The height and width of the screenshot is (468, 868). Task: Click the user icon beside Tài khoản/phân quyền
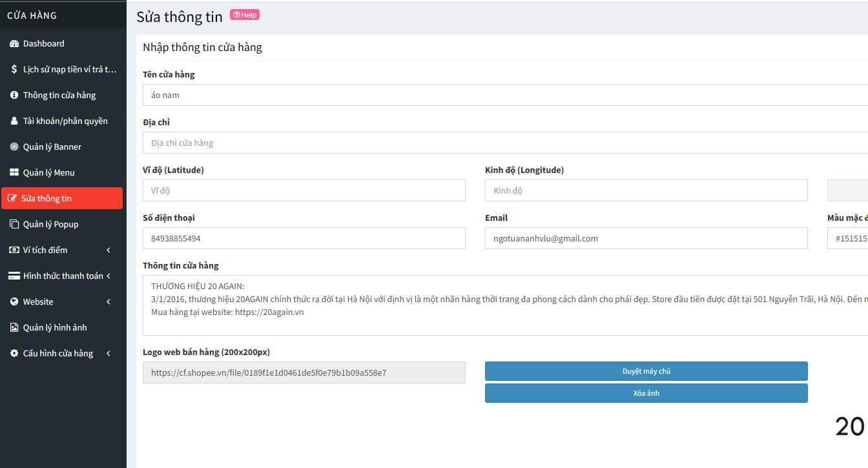(14, 121)
